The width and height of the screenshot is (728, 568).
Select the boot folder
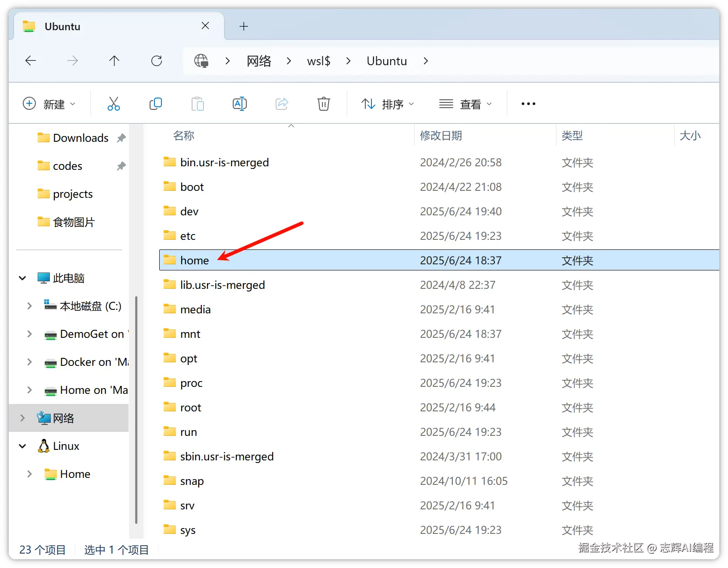pos(192,187)
